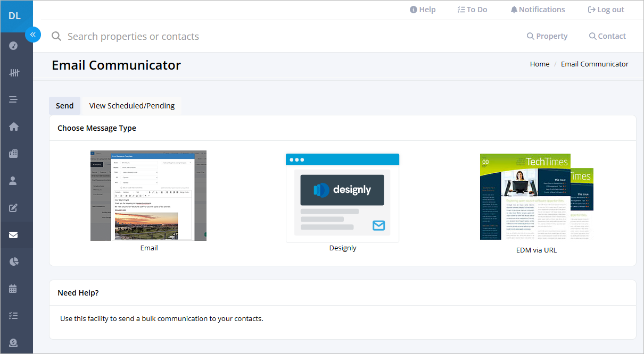Click the magnifier icon beside search field
This screenshot has height=354, width=644.
56,36
